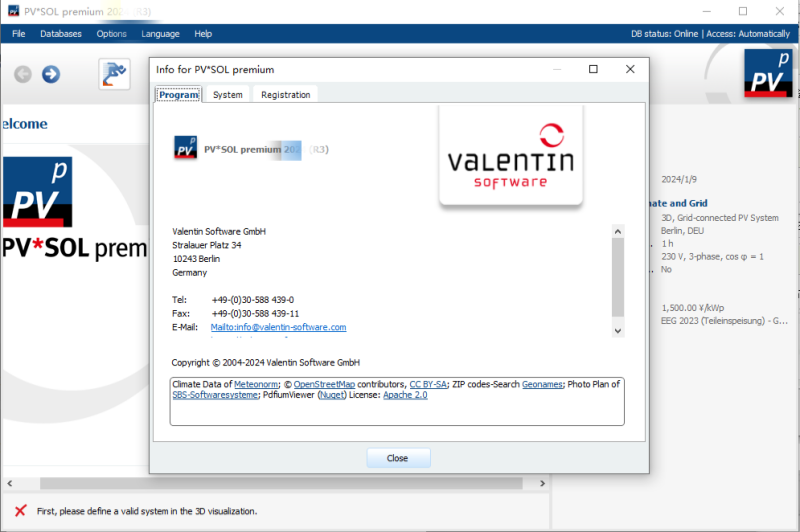This screenshot has height=532, width=800.
Task: Open the Meteonorm link
Action: pyautogui.click(x=256, y=384)
